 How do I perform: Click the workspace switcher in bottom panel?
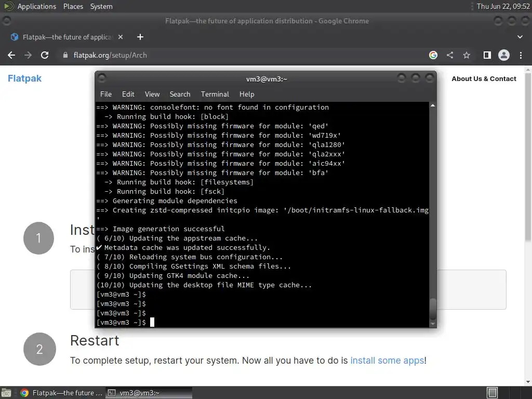(493, 393)
